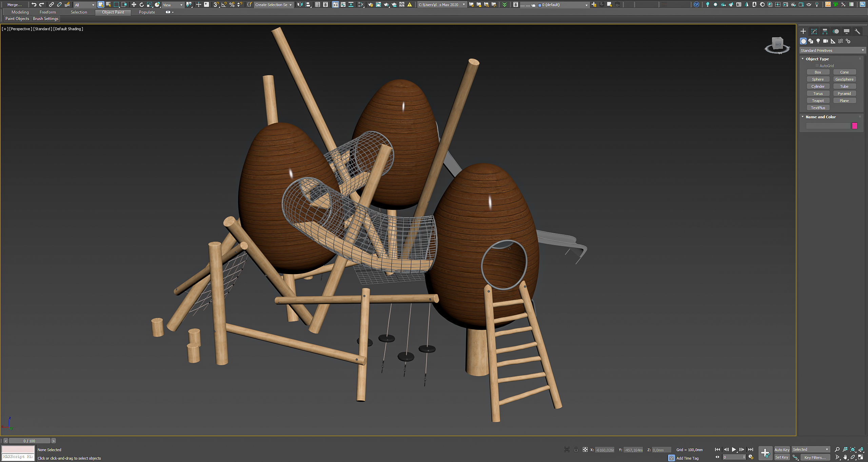This screenshot has width=868, height=462.
Task: Open the Create Selection Set dropdown
Action: pyautogui.click(x=273, y=5)
